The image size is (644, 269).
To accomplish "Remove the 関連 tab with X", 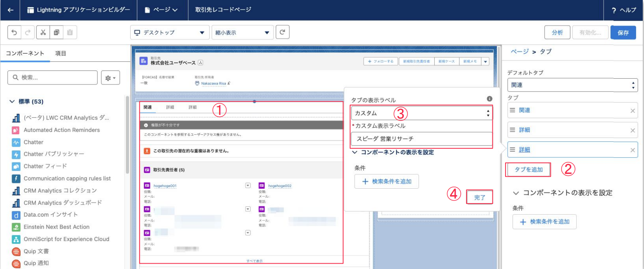I will 632,110.
